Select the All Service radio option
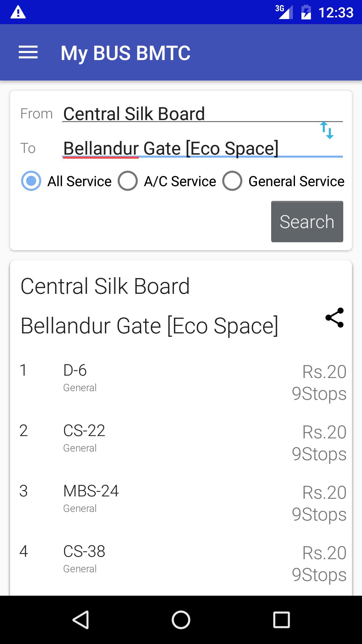The width and height of the screenshot is (362, 644). click(31, 181)
